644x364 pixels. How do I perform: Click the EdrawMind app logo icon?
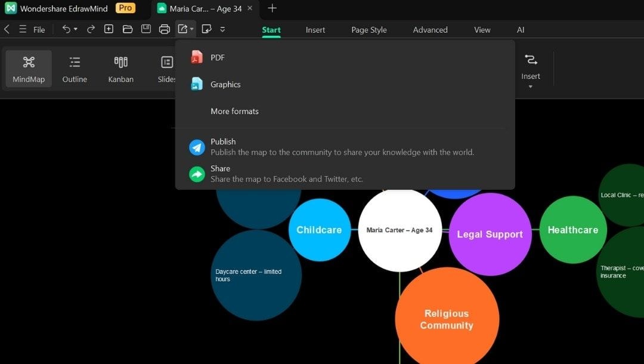pos(11,8)
